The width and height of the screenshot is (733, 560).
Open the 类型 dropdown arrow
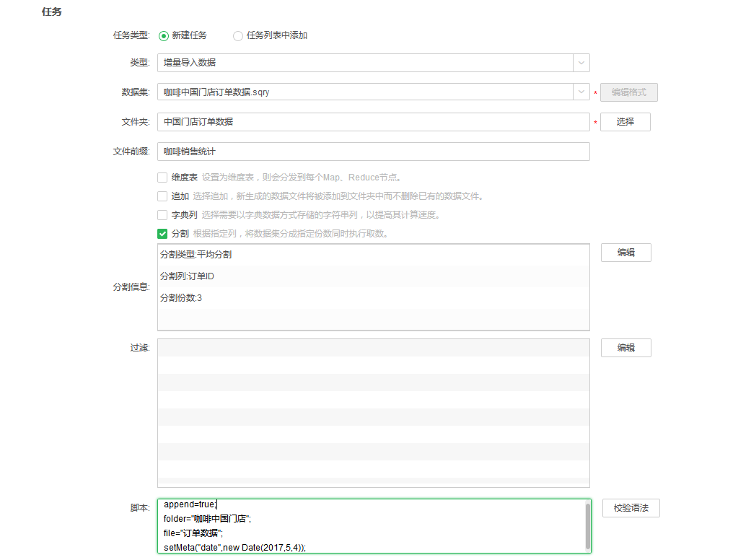tap(581, 63)
